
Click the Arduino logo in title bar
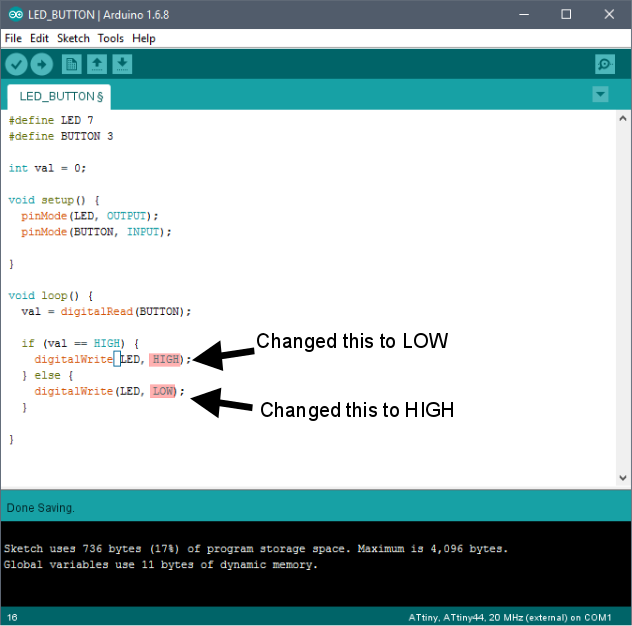[16, 15]
